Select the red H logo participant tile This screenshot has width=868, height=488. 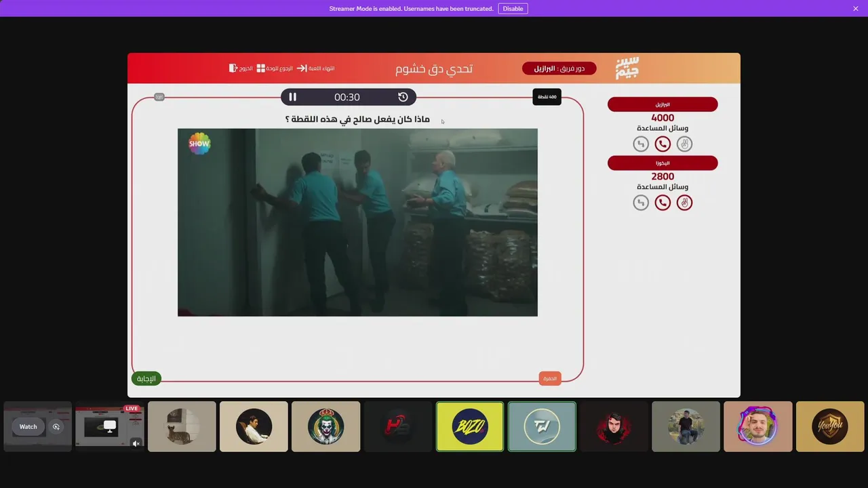point(397,426)
